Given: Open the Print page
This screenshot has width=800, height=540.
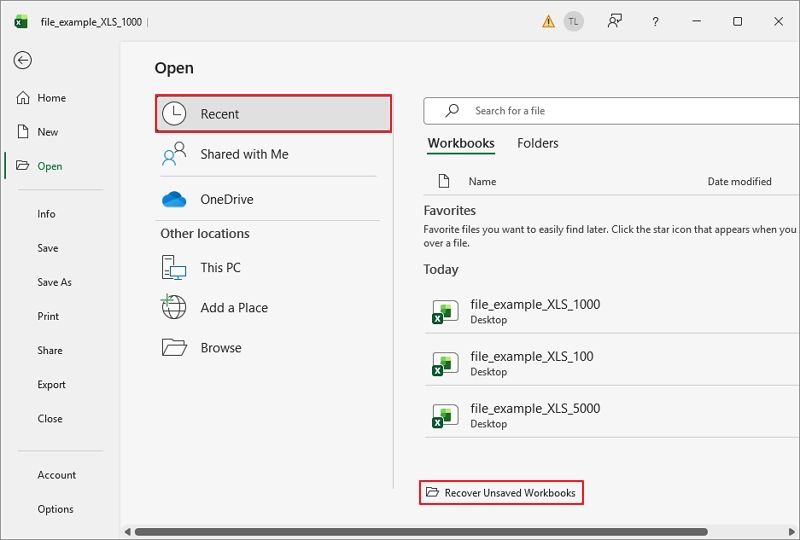Looking at the screenshot, I should tap(48, 316).
